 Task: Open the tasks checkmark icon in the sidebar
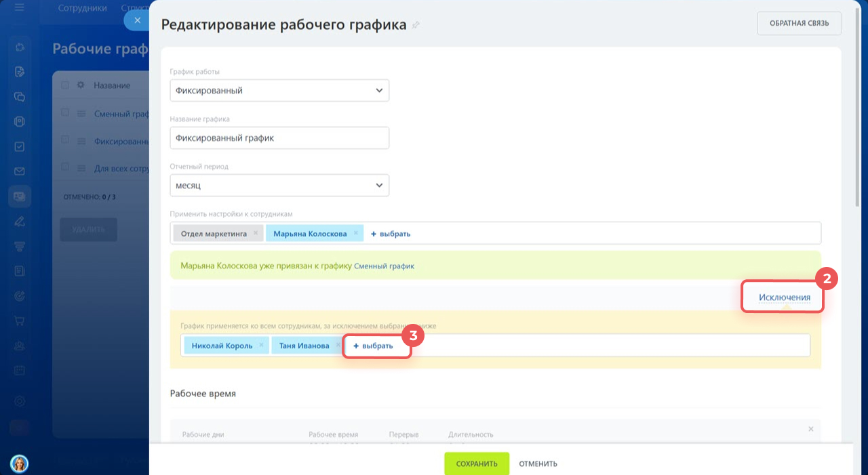(x=20, y=146)
